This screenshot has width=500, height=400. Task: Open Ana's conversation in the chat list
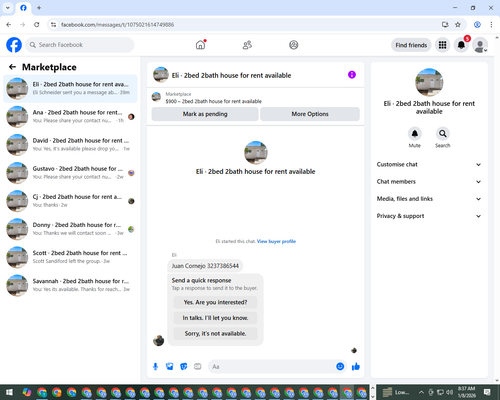70,117
